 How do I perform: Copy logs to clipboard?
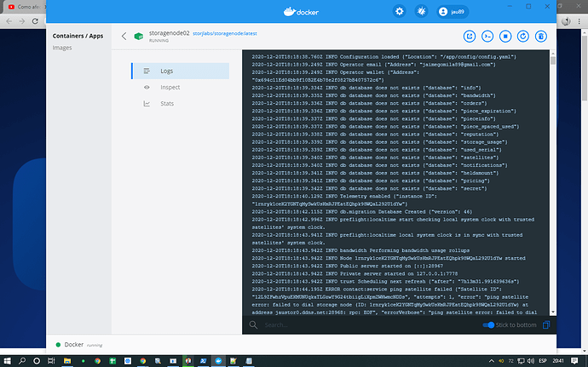pos(545,324)
